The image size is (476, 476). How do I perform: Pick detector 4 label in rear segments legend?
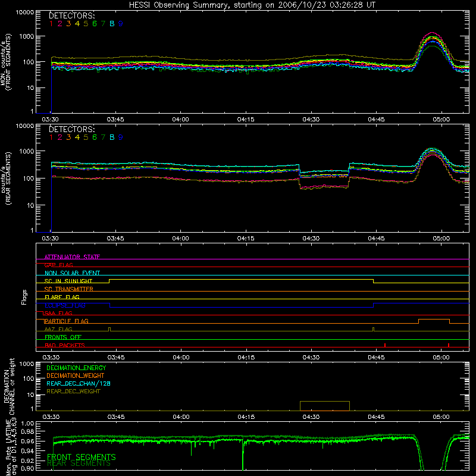coord(77,137)
